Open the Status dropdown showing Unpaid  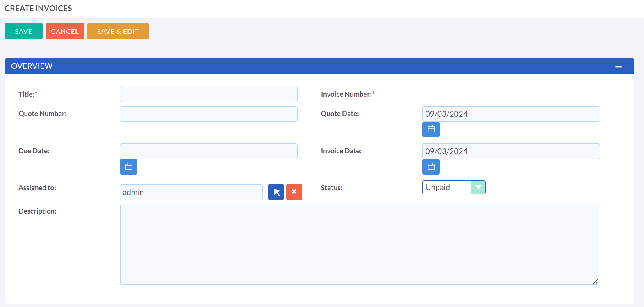coord(453,187)
